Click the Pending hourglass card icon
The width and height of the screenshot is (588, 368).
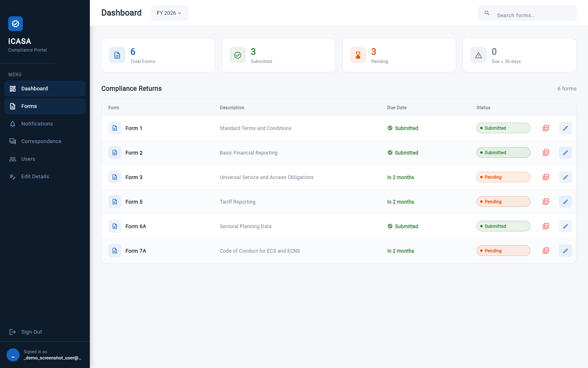(x=358, y=55)
